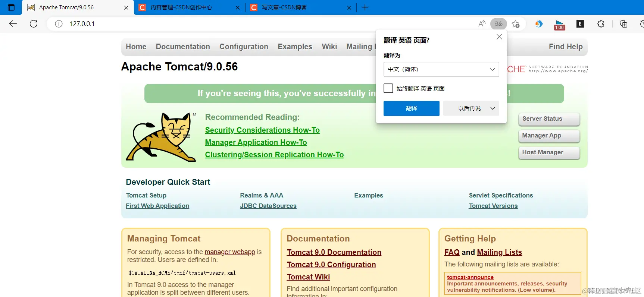Open the extensions puzzle-piece menu

tap(601, 24)
